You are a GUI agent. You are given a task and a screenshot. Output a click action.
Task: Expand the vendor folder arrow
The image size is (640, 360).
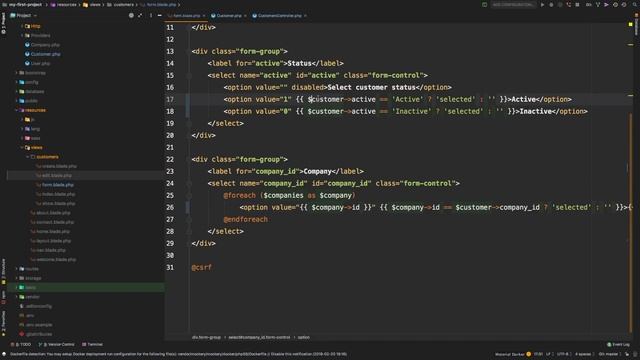pyautogui.click(x=17, y=297)
